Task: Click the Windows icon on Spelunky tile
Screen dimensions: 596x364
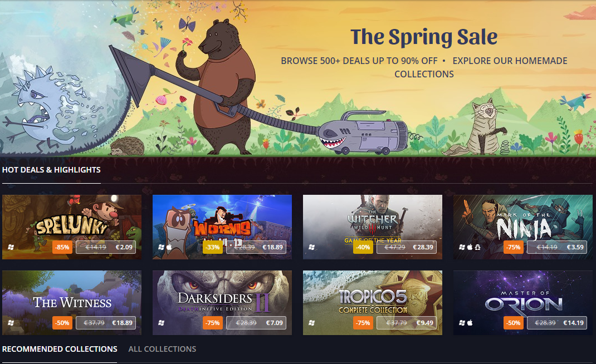Action: click(x=11, y=247)
